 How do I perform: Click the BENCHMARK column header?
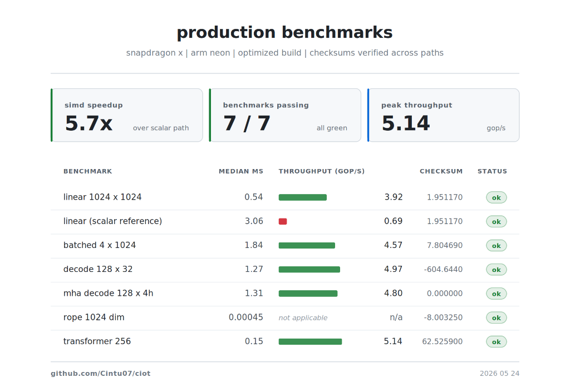(x=87, y=171)
